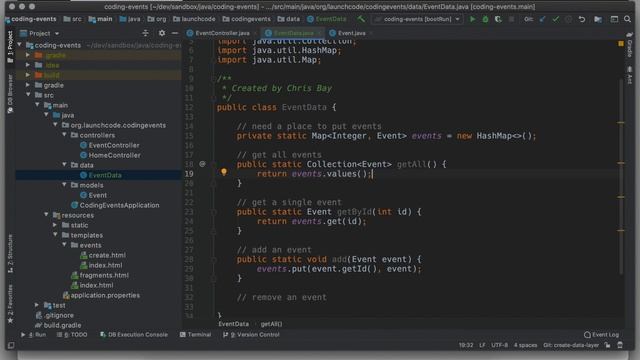This screenshot has height=360, width=640.
Task: Click the Git commit checkmark icon
Action: 555,19
